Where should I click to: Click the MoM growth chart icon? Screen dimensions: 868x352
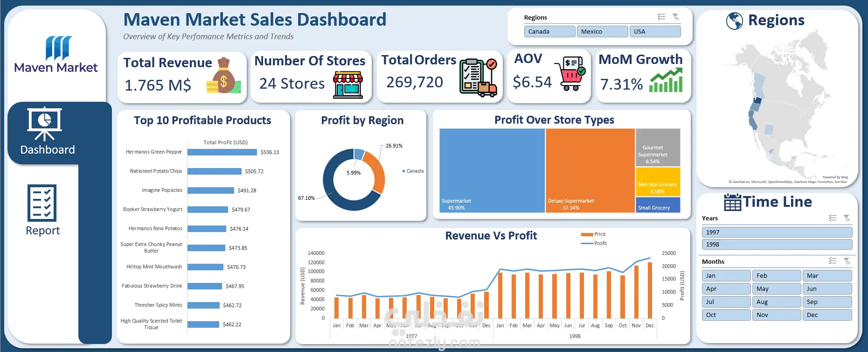click(x=666, y=80)
